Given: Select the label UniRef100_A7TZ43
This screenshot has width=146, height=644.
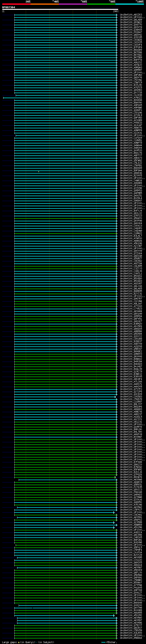Looking at the screenshot, I should (x=131, y=306).
